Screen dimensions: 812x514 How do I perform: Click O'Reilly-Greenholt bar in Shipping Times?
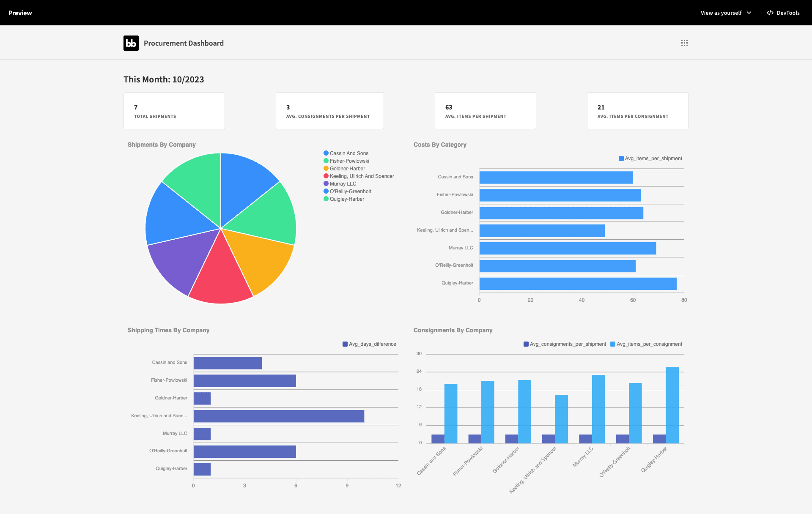pyautogui.click(x=244, y=451)
